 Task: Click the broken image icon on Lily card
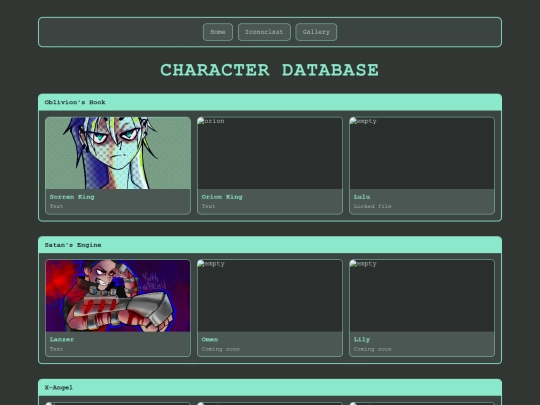(353, 264)
